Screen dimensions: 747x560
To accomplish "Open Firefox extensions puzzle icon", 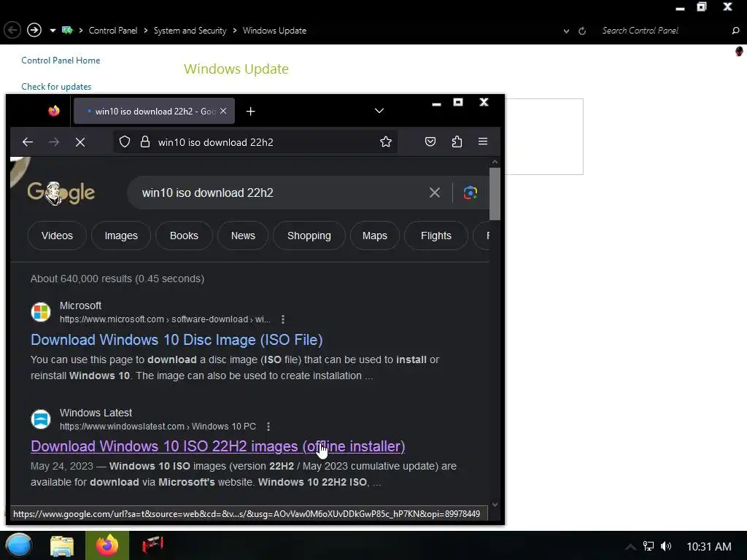I will click(x=457, y=141).
